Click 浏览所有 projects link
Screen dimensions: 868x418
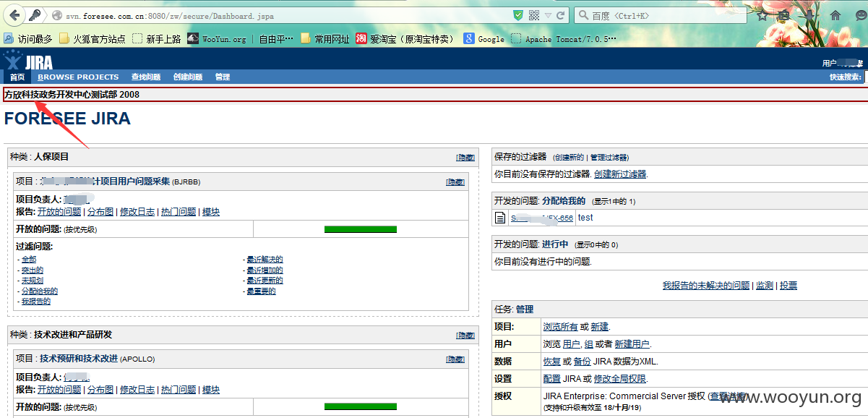click(560, 327)
